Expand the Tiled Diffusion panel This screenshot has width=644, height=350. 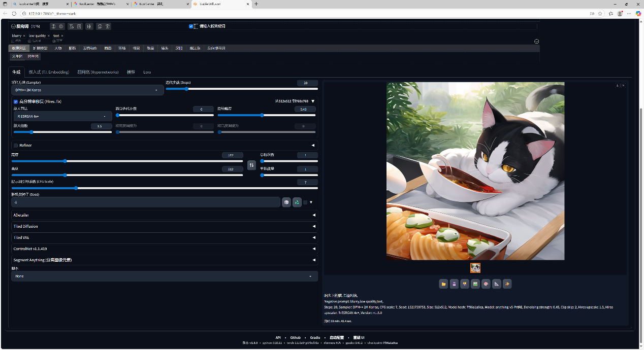pos(164,227)
